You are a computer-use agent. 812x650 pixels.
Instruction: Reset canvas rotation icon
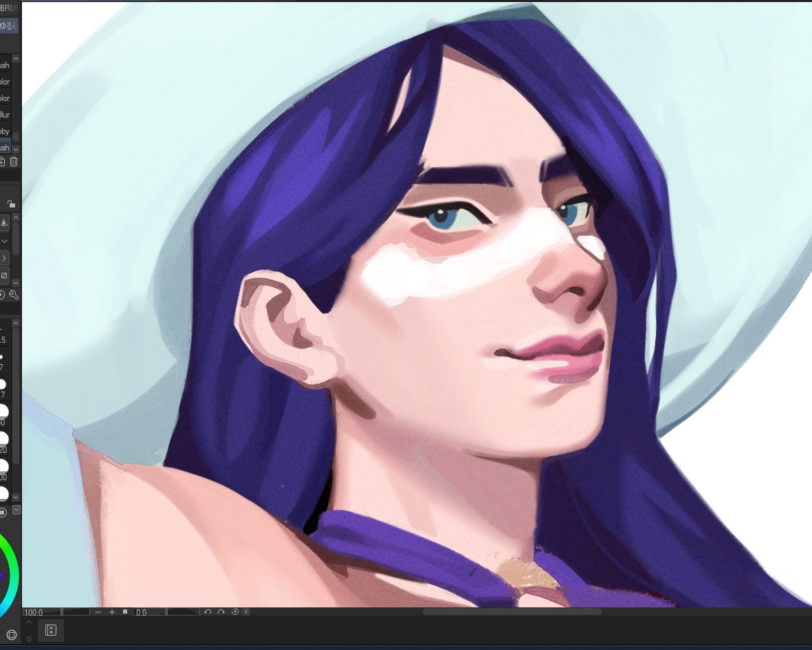click(x=234, y=612)
